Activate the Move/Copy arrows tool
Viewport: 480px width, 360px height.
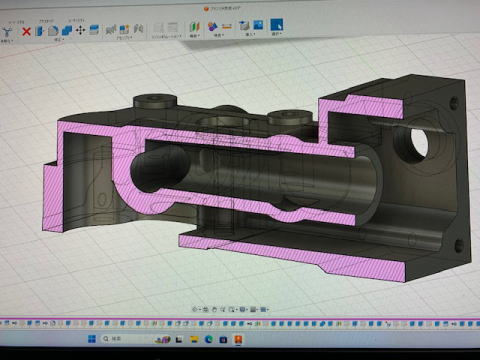(x=80, y=31)
